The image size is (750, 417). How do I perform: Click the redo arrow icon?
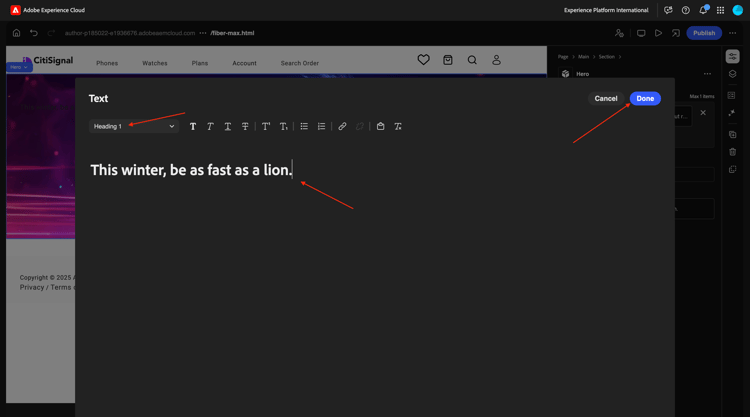click(51, 33)
